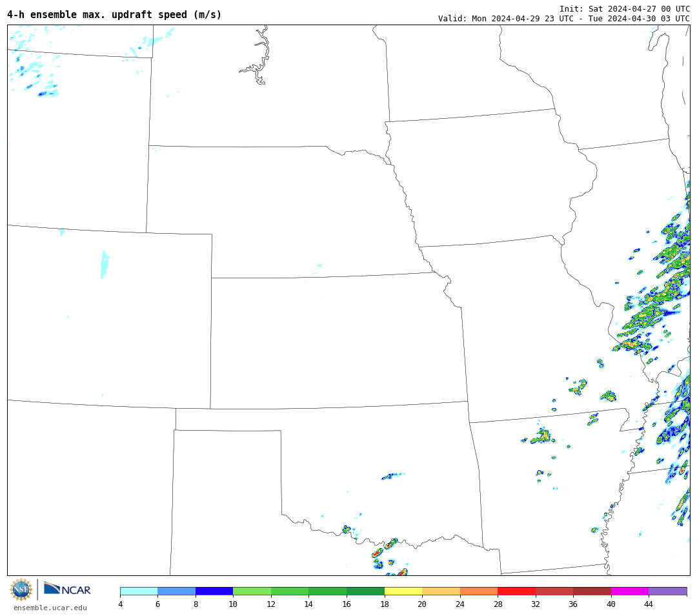Click the purple swatch above 44 m/s

(x=668, y=591)
